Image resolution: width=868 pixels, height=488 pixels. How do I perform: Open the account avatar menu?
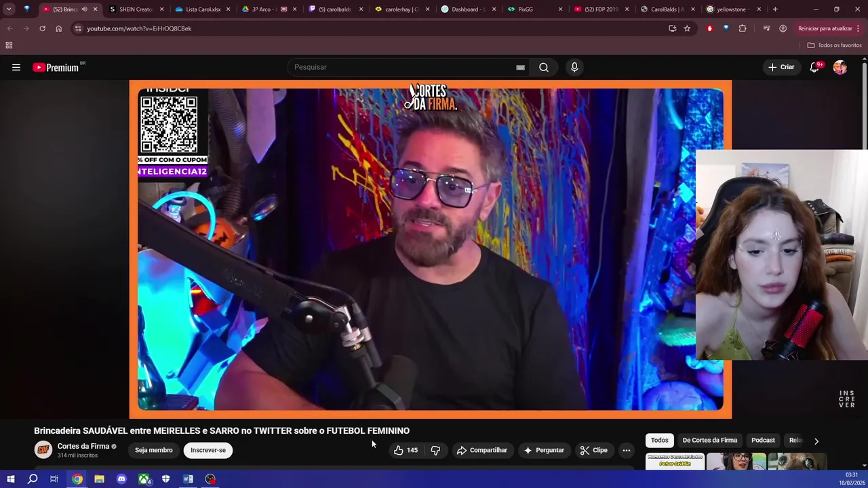pos(840,67)
